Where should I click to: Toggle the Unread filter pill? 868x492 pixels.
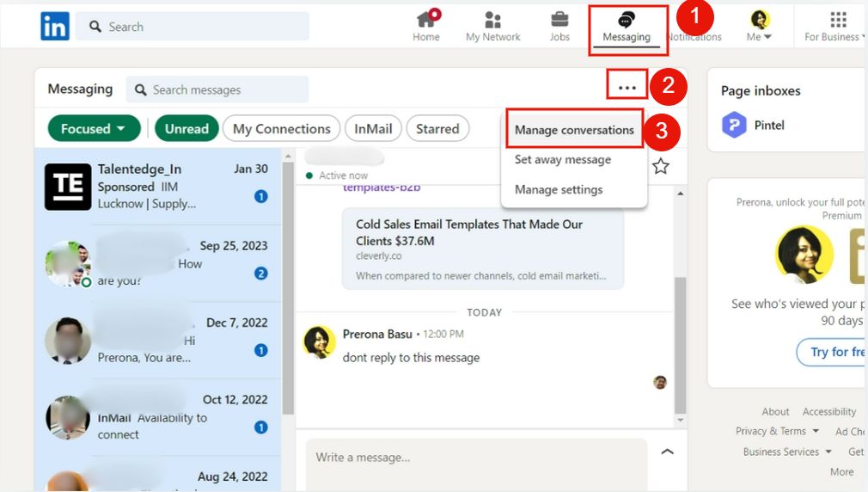(x=186, y=128)
